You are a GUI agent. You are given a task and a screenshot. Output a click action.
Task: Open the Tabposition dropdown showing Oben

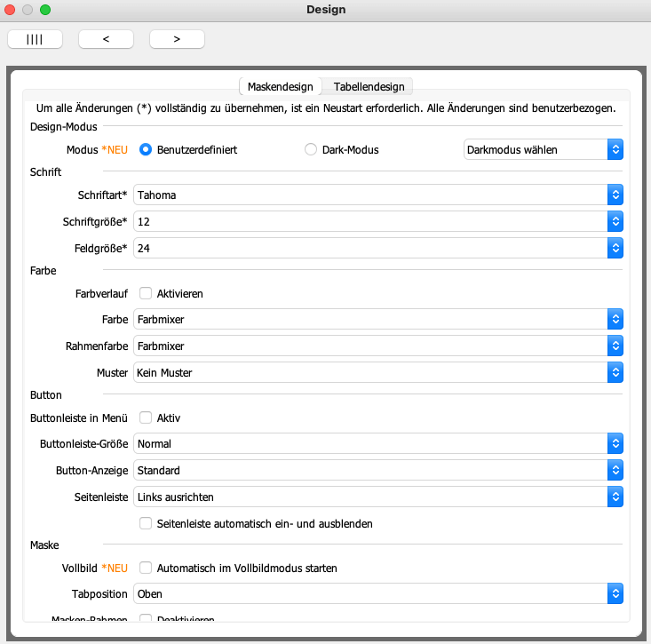click(378, 593)
